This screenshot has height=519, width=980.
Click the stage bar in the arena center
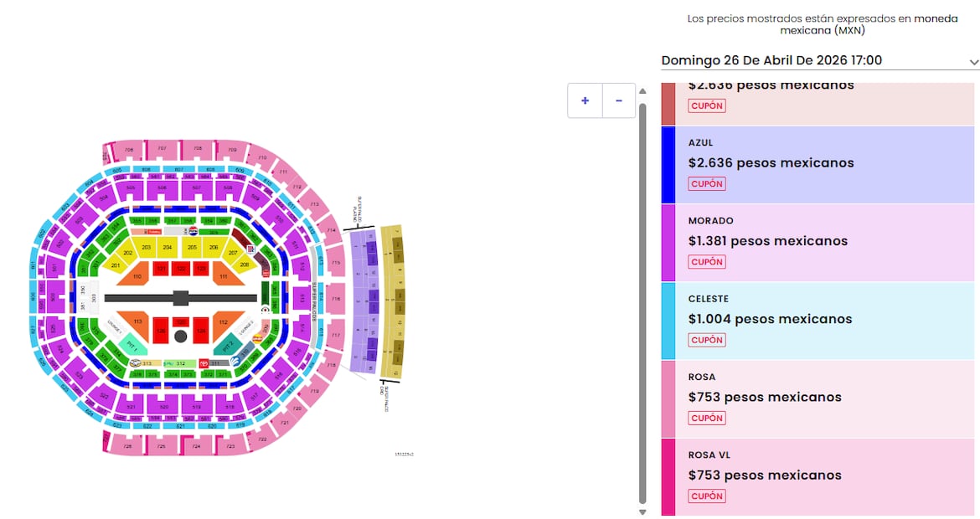coord(179,295)
